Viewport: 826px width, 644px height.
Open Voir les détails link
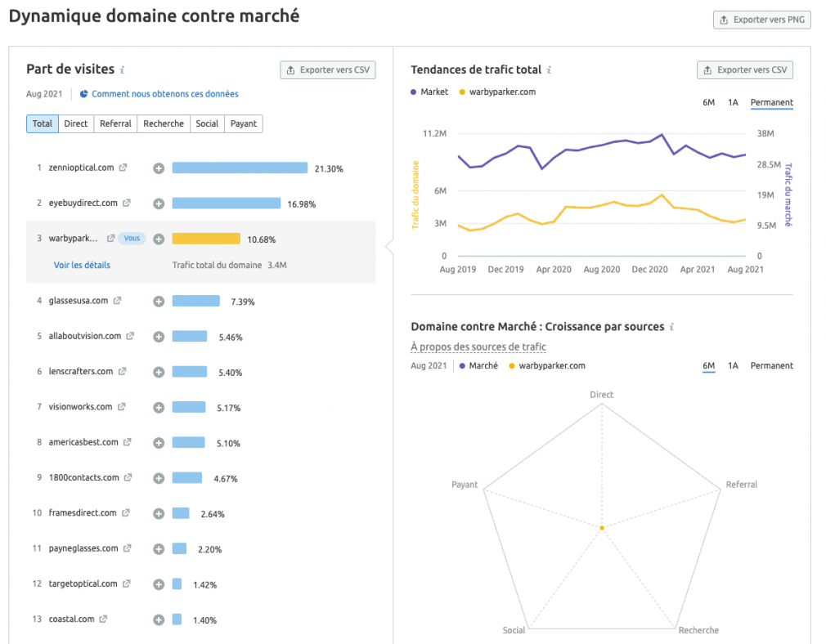(x=82, y=265)
